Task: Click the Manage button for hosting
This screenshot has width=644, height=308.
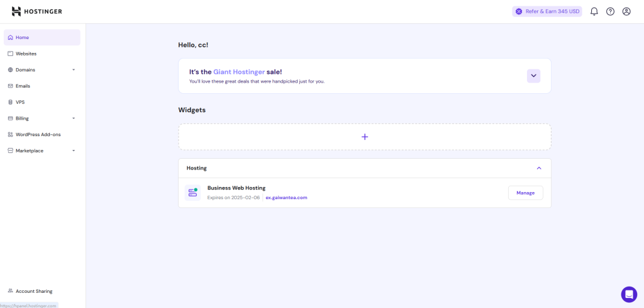Action: (525, 193)
